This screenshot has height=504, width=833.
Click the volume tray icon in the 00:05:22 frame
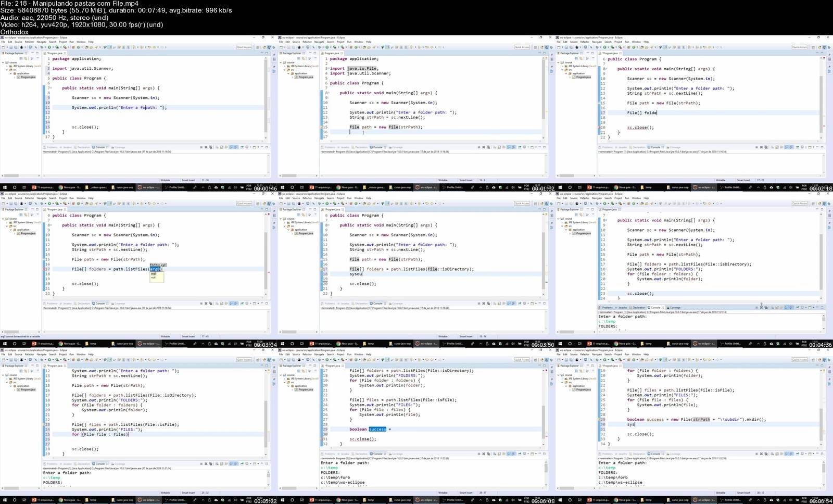click(x=235, y=500)
